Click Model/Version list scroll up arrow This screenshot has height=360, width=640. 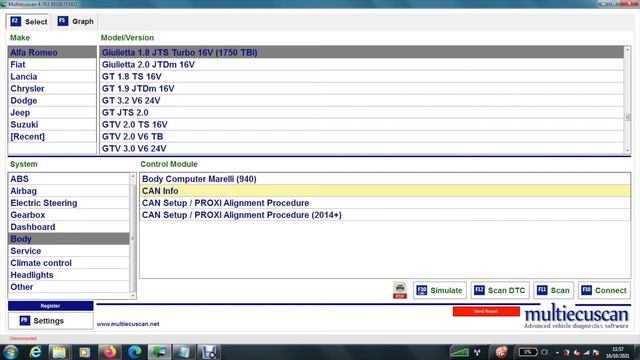pos(627,50)
